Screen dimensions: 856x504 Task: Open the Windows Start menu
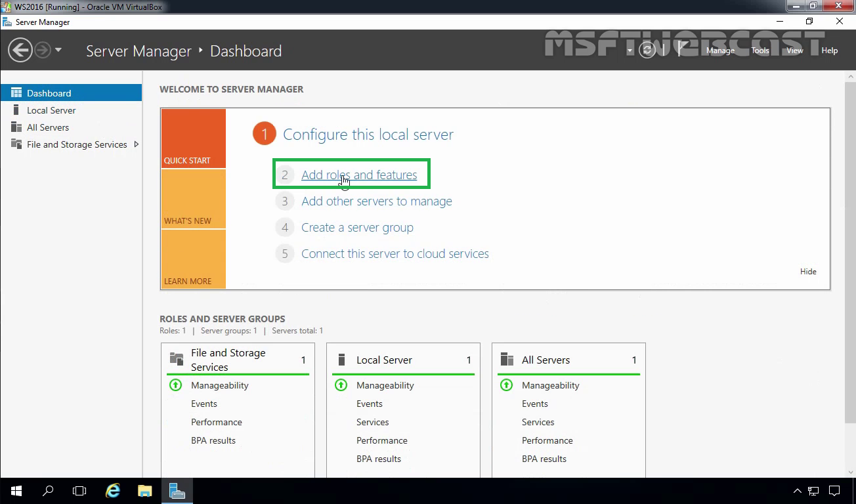[16, 491]
